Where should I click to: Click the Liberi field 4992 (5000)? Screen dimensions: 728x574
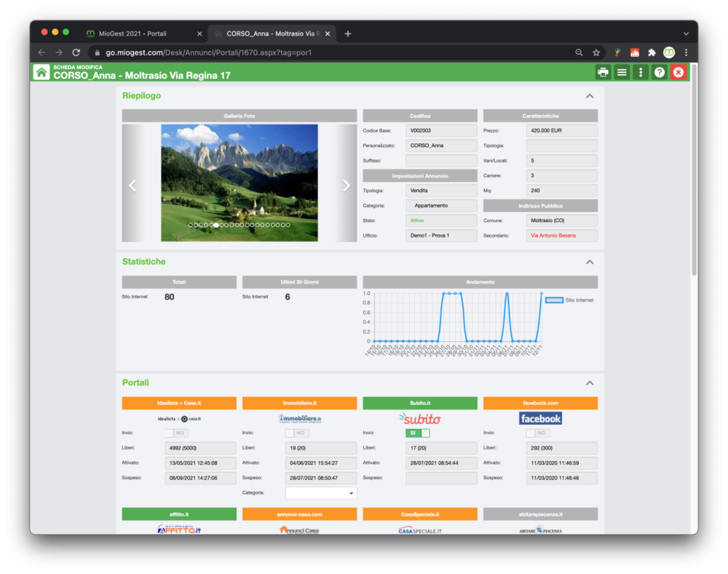point(201,448)
